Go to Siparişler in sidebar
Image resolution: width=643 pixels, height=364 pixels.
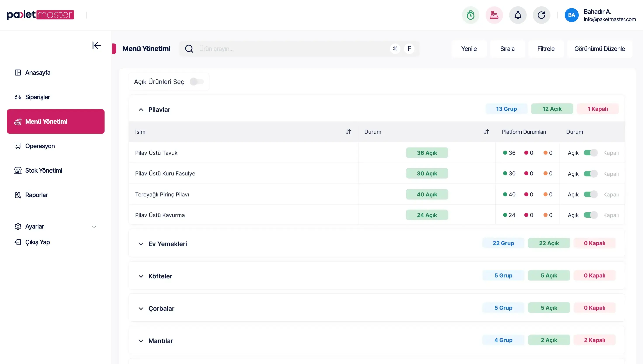(38, 97)
